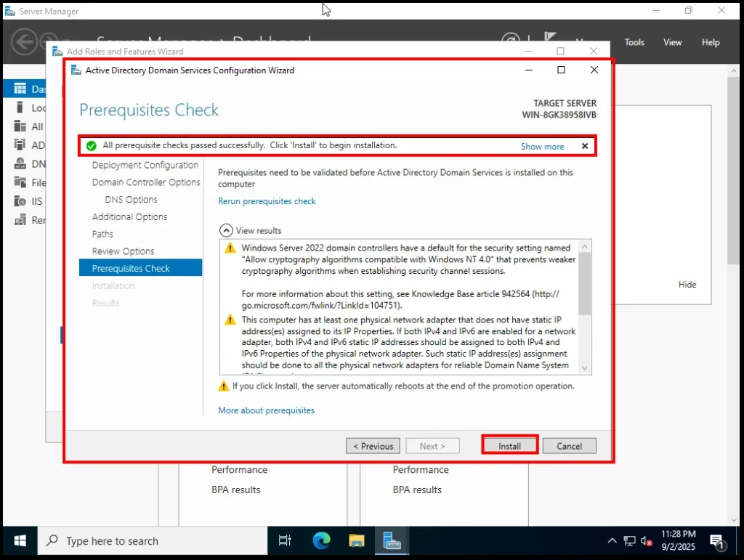Select Review Options step

(123, 251)
